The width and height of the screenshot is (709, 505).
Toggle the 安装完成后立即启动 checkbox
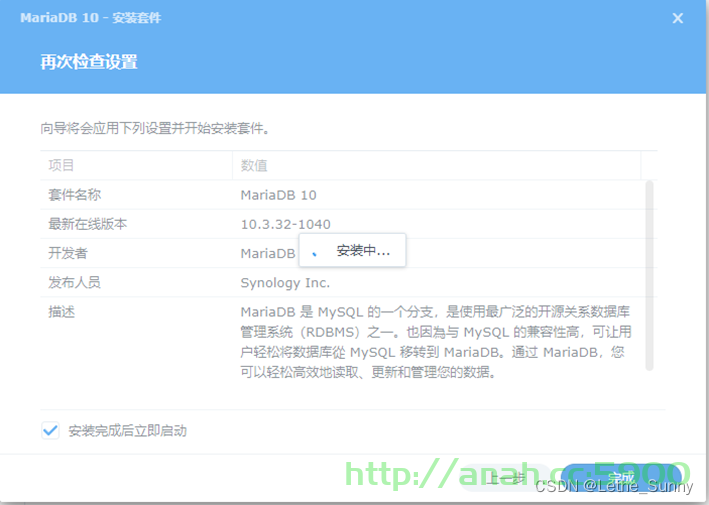[50, 430]
